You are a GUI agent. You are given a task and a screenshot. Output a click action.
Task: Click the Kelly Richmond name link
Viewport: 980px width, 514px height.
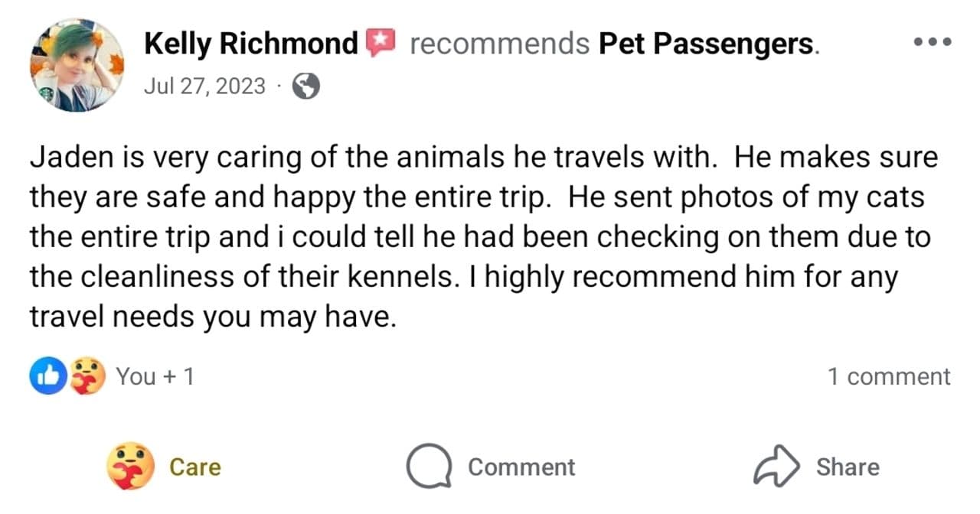251,44
